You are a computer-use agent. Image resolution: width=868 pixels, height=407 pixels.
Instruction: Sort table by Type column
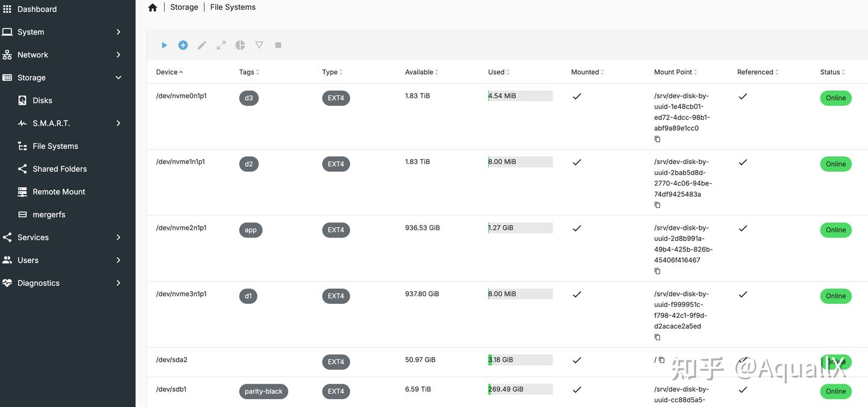click(332, 72)
